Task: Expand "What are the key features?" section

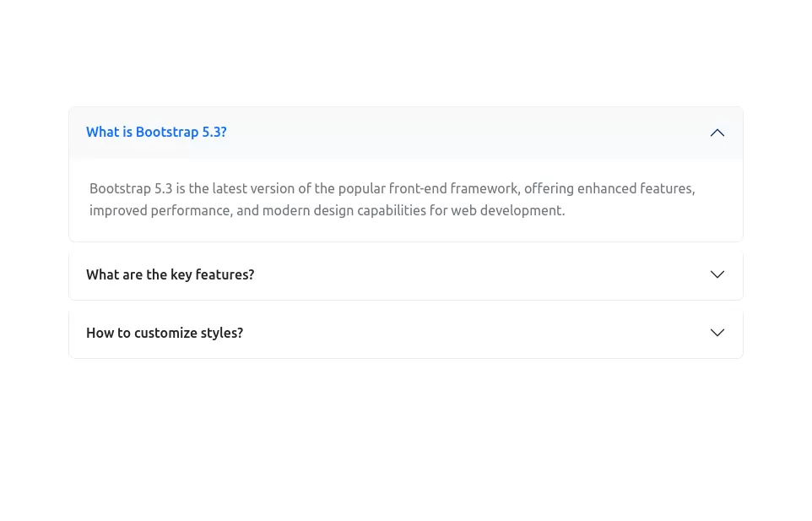Action: [405, 274]
